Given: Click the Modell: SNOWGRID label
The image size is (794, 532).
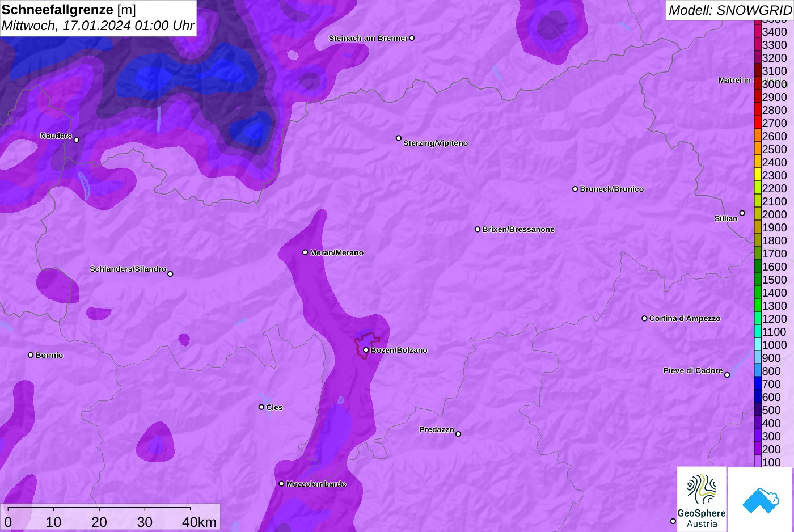Looking at the screenshot, I should (730, 10).
